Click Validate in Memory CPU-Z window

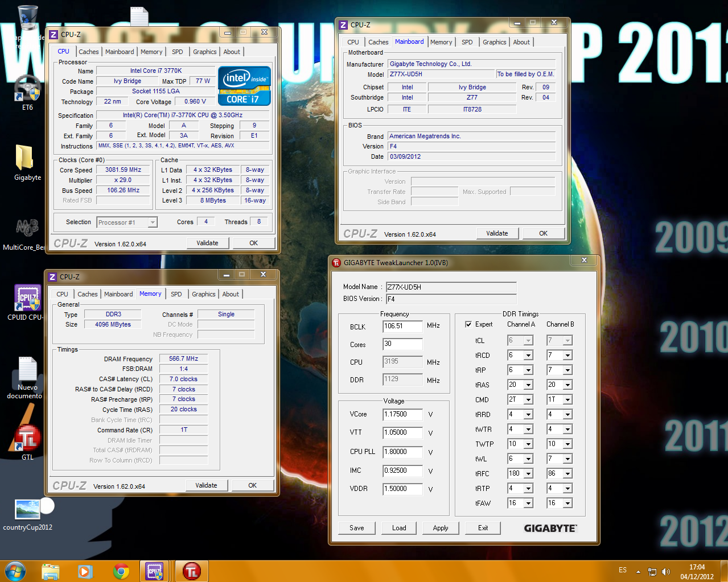pyautogui.click(x=207, y=485)
